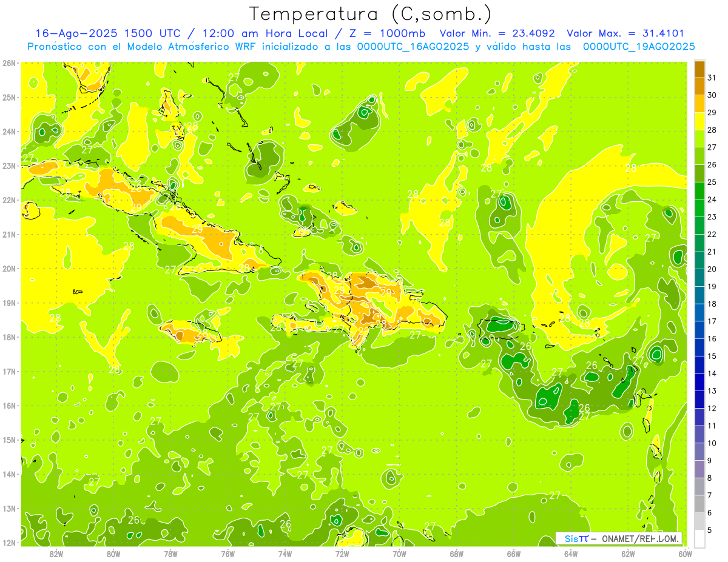Click the legend value 29
This screenshot has width=728, height=562.
[x=712, y=113]
